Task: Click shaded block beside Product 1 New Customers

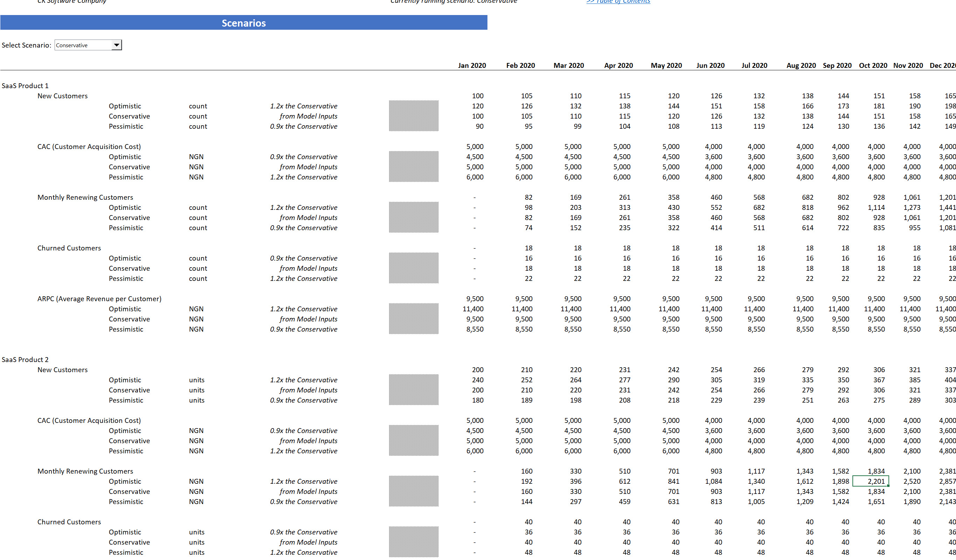Action: (x=414, y=116)
